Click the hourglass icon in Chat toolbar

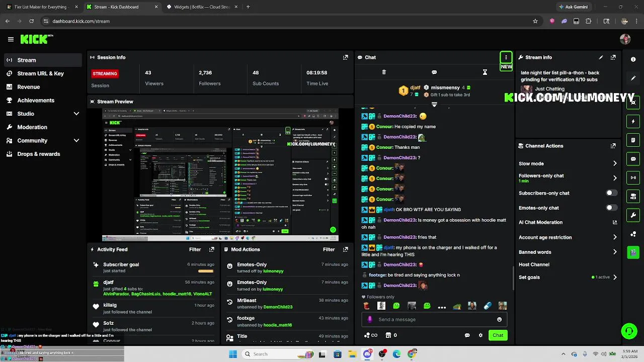point(485,72)
